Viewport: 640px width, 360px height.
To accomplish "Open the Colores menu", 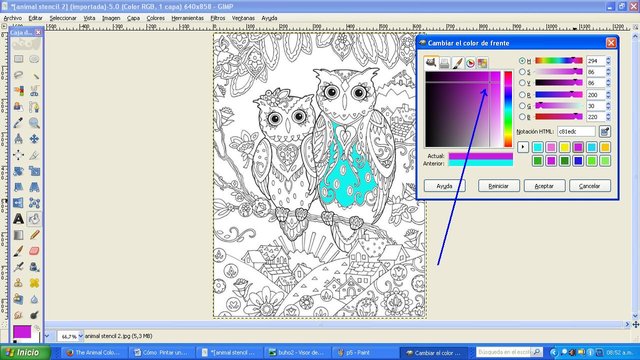I will 156,18.
